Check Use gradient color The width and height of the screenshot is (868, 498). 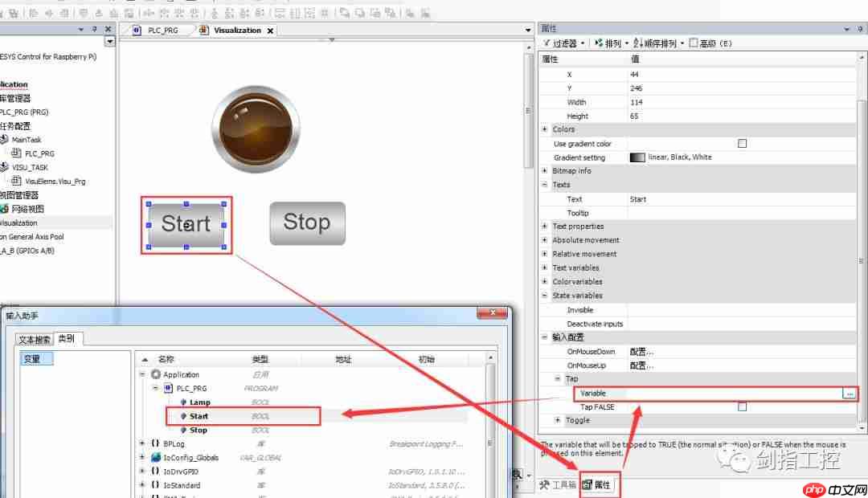(x=742, y=143)
